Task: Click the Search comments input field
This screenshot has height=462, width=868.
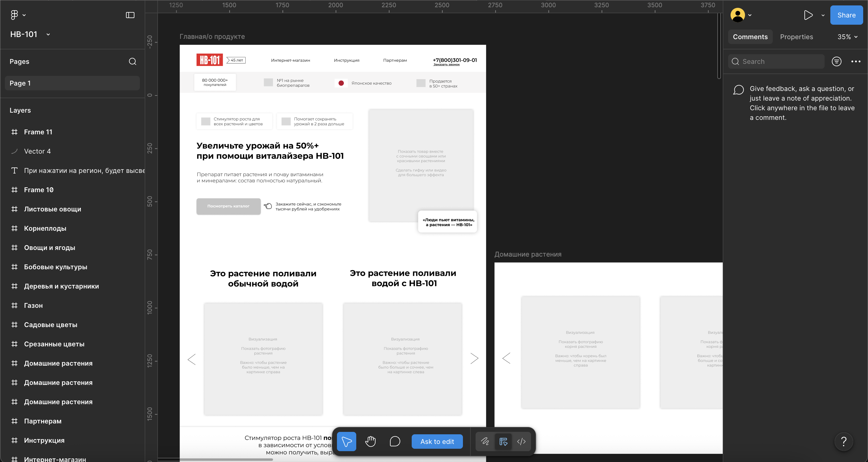Action: pos(776,62)
